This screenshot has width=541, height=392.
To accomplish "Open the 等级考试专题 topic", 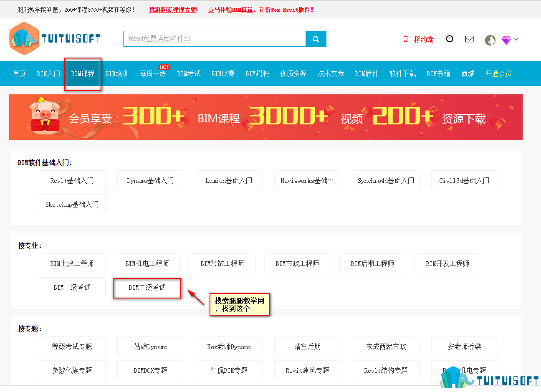I will tap(72, 346).
